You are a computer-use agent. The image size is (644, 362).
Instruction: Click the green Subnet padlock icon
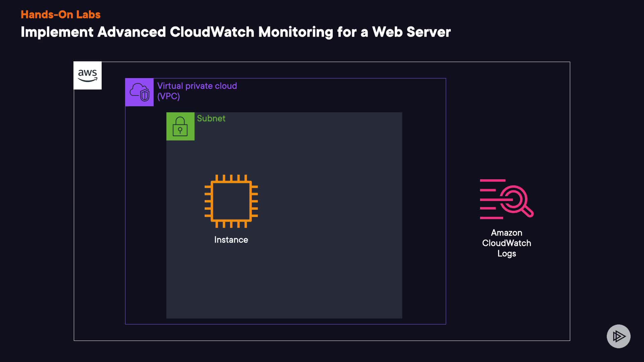click(180, 126)
